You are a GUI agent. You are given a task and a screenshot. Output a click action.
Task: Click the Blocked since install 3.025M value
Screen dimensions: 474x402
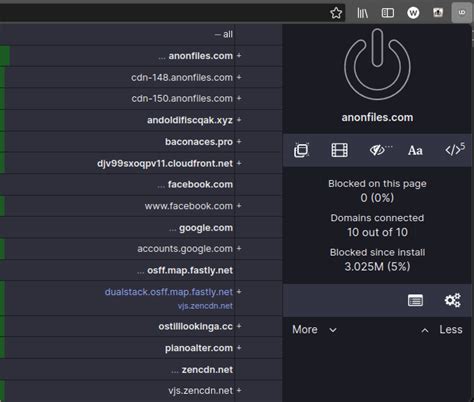point(377,267)
